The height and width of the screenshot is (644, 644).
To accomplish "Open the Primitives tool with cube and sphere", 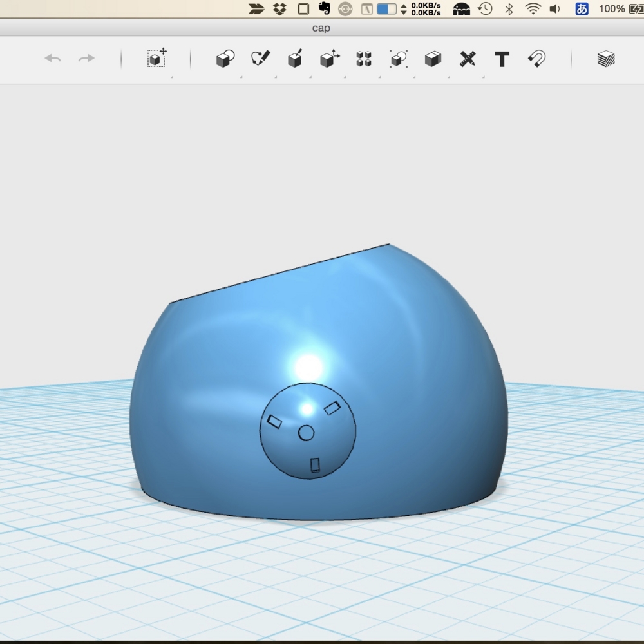I will (x=225, y=59).
